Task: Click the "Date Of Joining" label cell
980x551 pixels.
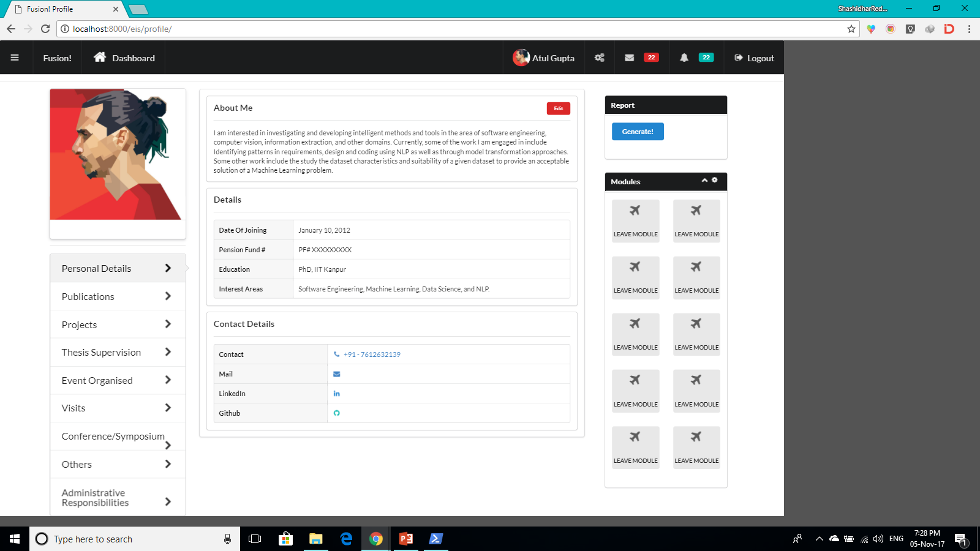Action: click(x=254, y=230)
